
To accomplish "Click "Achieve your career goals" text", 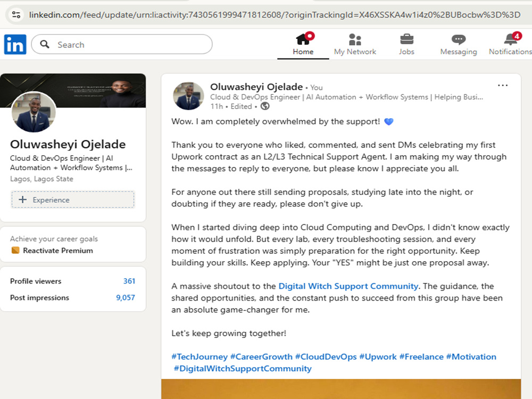I will 54,239.
